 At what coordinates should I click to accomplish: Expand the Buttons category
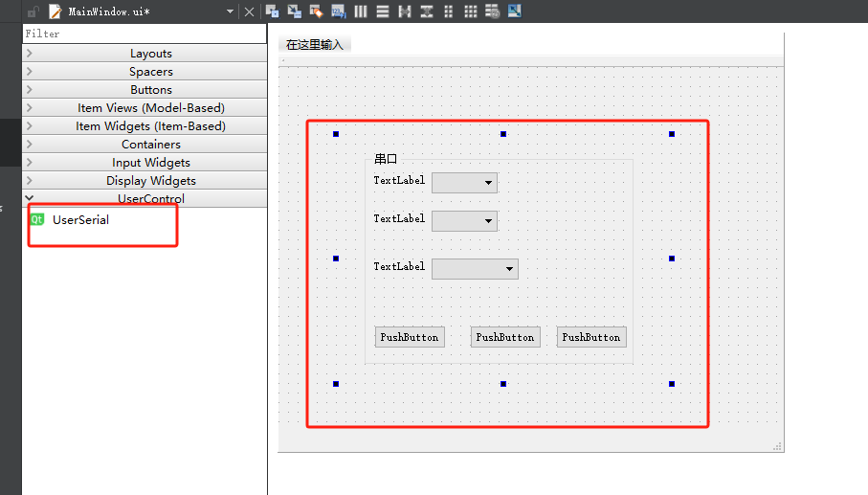coord(145,90)
